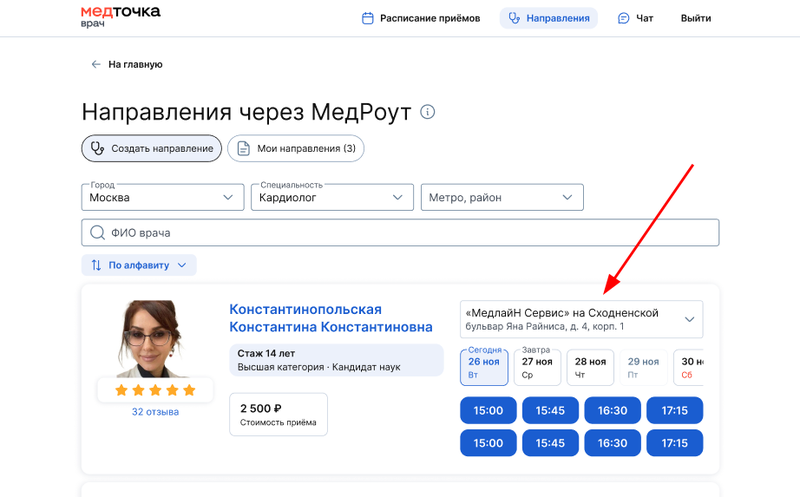Image resolution: width=800 pixels, height=497 pixels.
Task: Select the date Сегодня 26 ноя Вт
Action: [x=484, y=367]
